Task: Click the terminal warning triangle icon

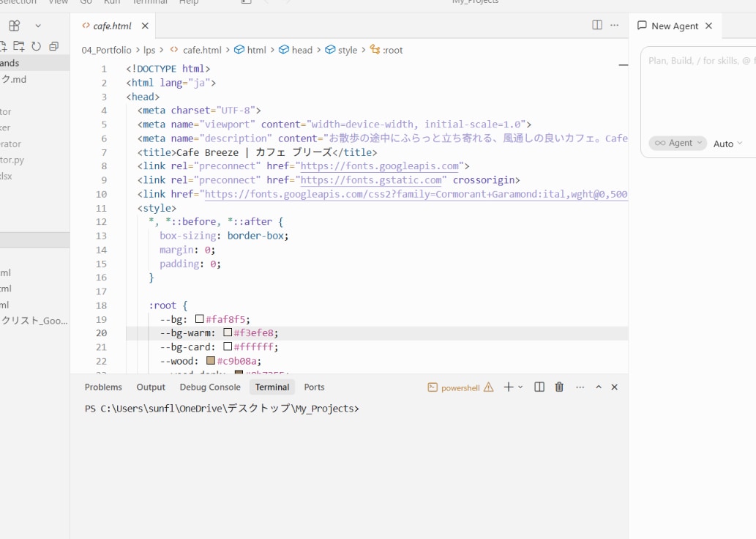Action: pos(488,387)
